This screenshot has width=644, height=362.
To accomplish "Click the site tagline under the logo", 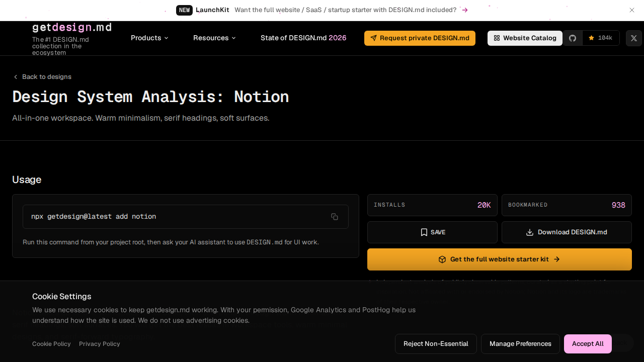I will (x=61, y=46).
